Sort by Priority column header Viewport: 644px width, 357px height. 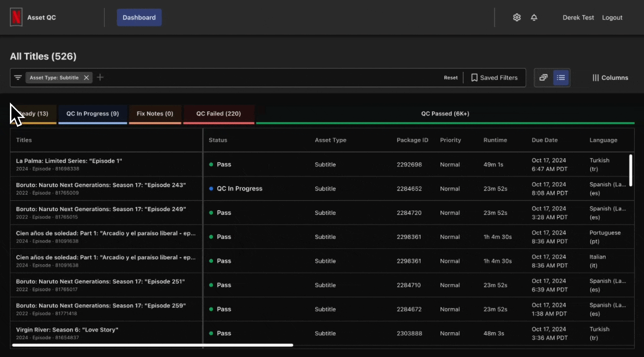click(x=450, y=140)
